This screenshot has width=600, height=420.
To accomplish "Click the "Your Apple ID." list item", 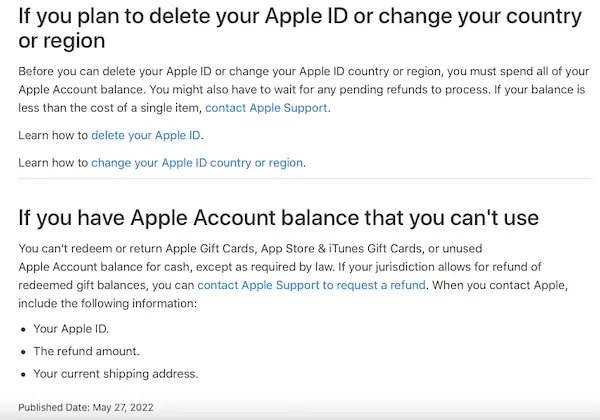I will (72, 328).
